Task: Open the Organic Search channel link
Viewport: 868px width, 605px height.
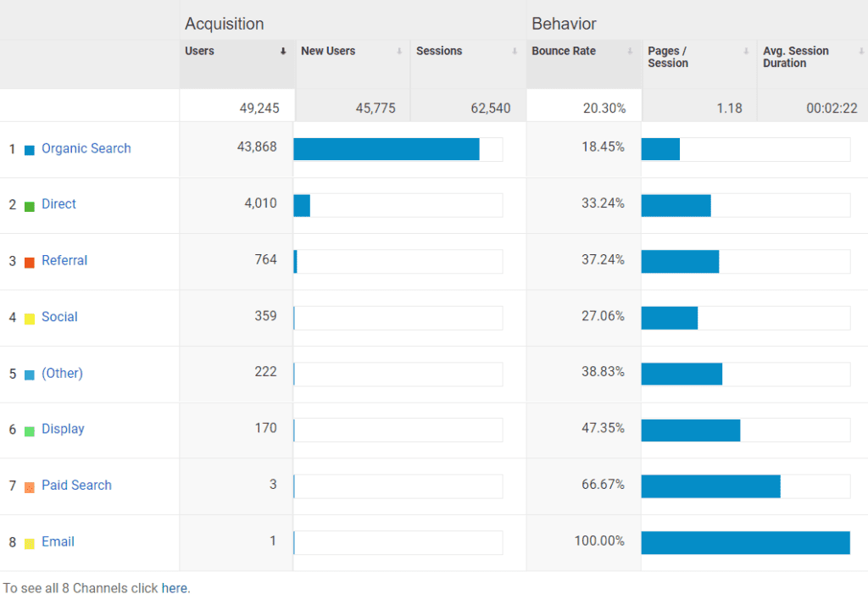Action: point(86,148)
